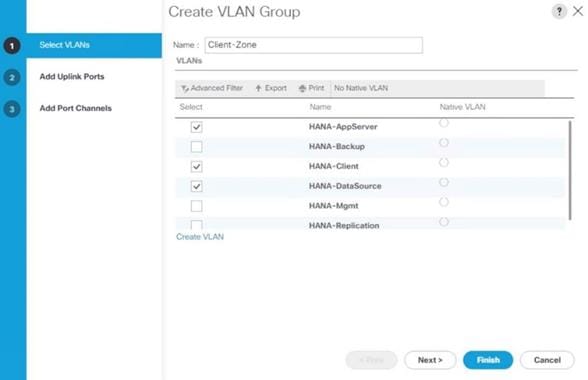
Task: Click the Next button
Action: pos(430,360)
